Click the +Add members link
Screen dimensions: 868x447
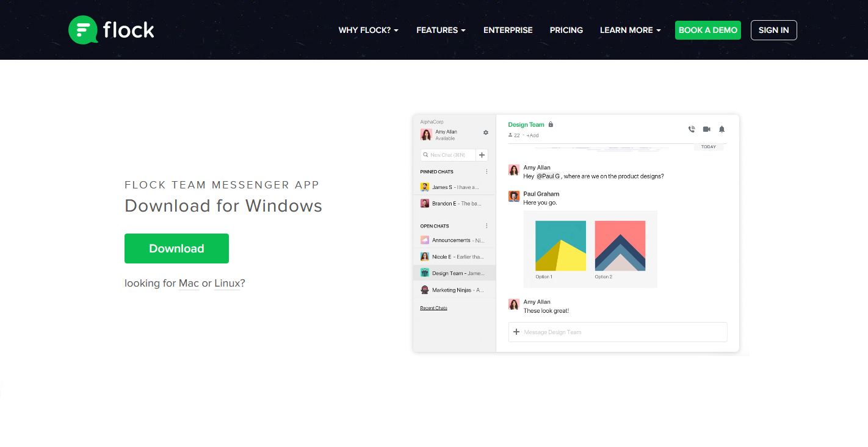pos(532,135)
